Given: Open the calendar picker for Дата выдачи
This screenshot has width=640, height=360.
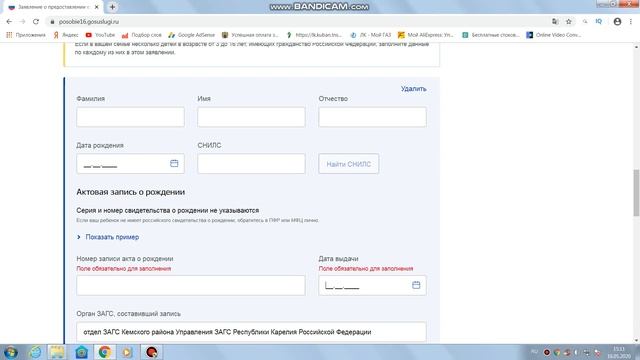Looking at the screenshot, I should pos(416,285).
